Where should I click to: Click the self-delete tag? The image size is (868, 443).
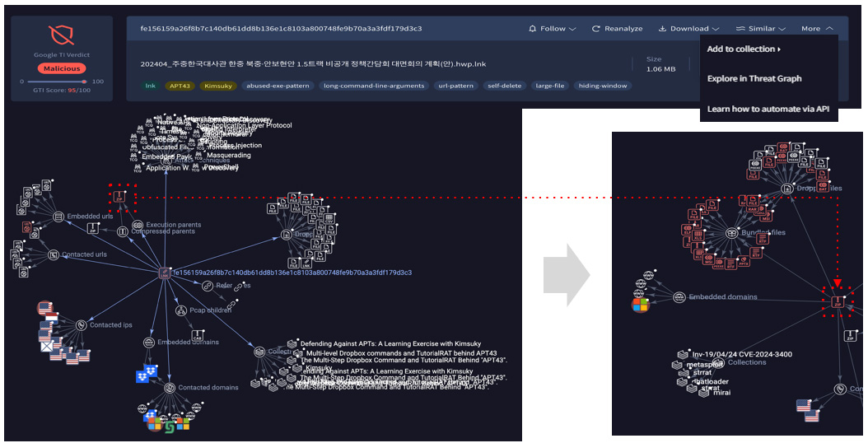[x=504, y=86]
